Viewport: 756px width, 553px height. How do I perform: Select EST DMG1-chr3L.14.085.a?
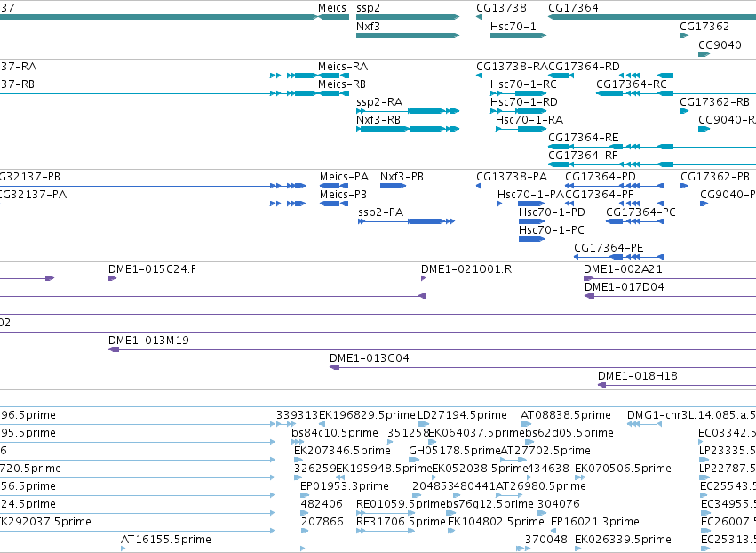coord(691,415)
